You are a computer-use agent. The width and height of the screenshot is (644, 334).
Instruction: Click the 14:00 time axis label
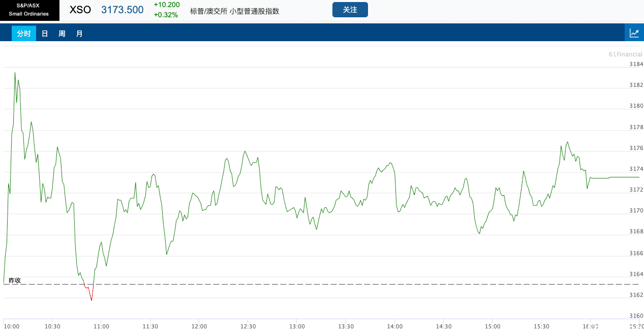tap(395, 326)
